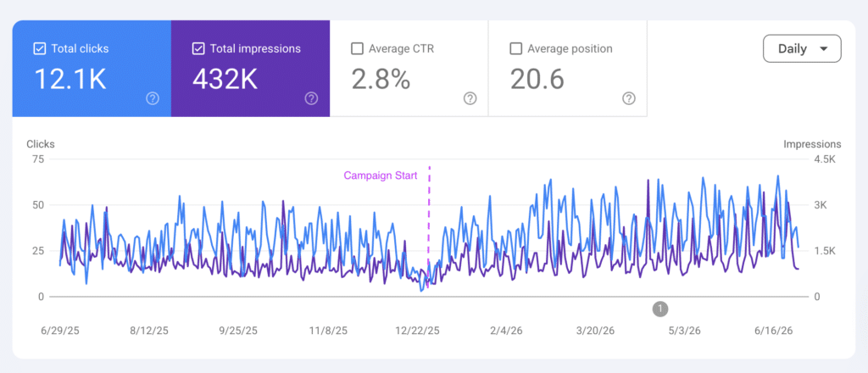Click the Campaign Start annotation label
The height and width of the screenshot is (373, 868).
(381, 175)
